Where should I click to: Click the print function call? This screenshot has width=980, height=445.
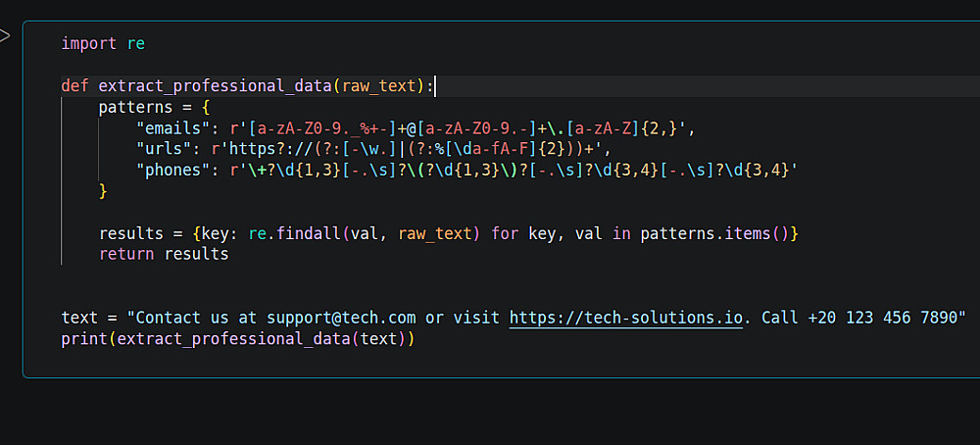[x=84, y=339]
